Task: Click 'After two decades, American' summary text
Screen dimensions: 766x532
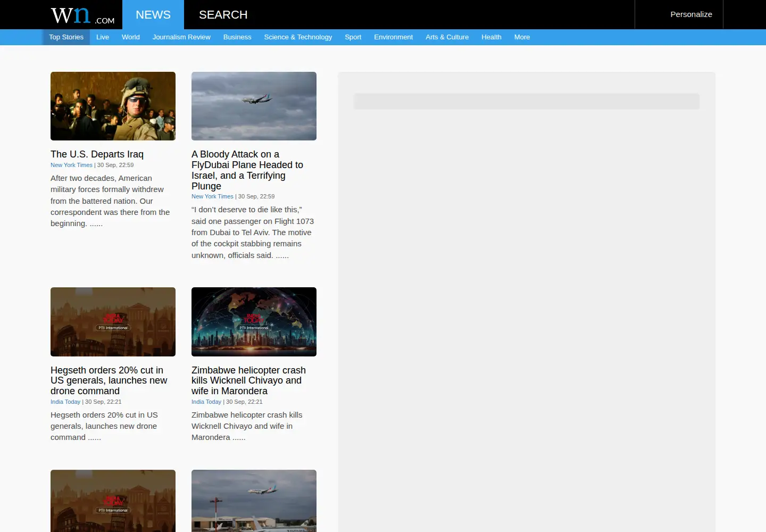Action: [110, 201]
